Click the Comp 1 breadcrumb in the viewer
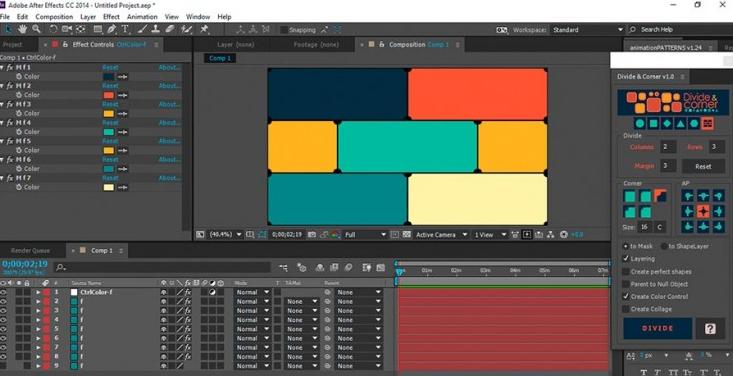 [220, 58]
